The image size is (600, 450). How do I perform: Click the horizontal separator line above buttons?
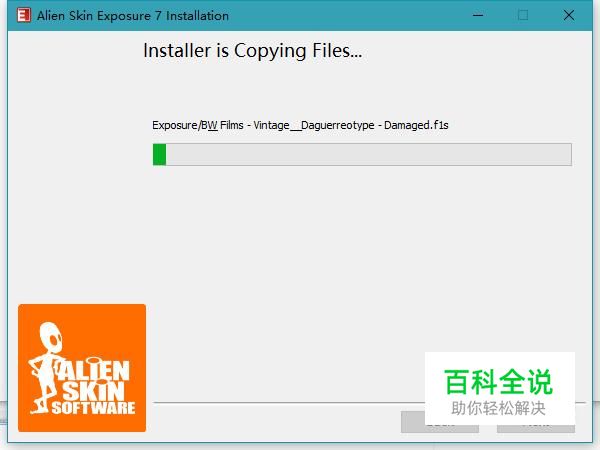tap(289, 403)
